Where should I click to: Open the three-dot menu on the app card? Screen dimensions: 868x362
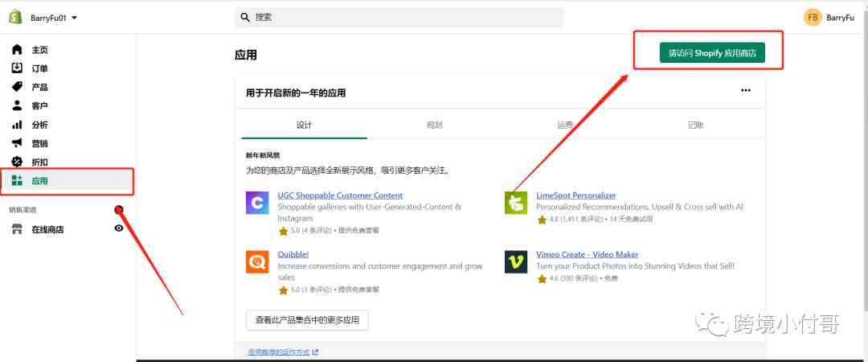point(746,90)
